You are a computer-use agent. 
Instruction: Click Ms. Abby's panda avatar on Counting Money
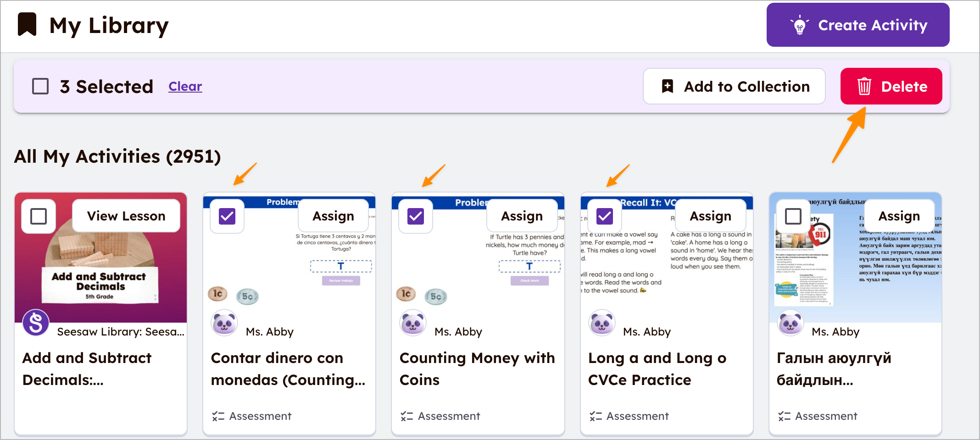(x=413, y=323)
